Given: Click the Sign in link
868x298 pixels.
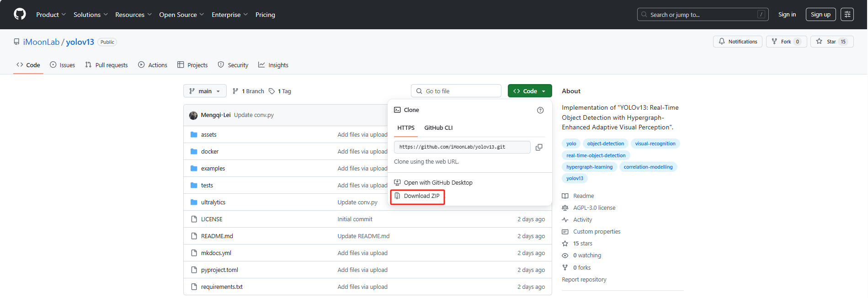Looking at the screenshot, I should (787, 15).
